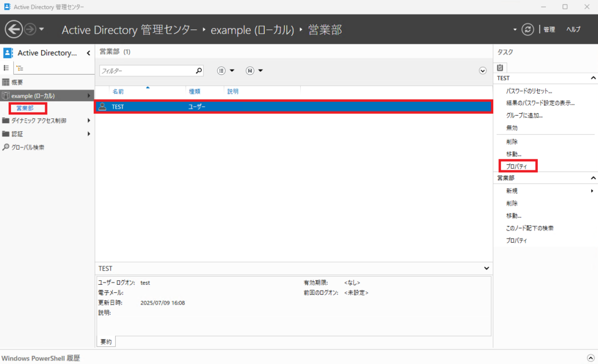Image resolution: width=598 pixels, height=364 pixels.
Task: Click the ユーザー type cell
Action: (x=197, y=107)
